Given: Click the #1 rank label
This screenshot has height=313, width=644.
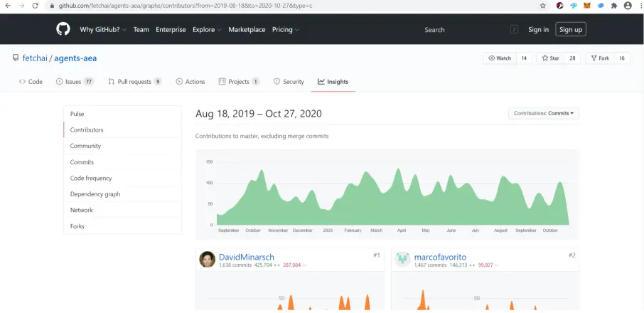Looking at the screenshot, I should click(x=376, y=255).
